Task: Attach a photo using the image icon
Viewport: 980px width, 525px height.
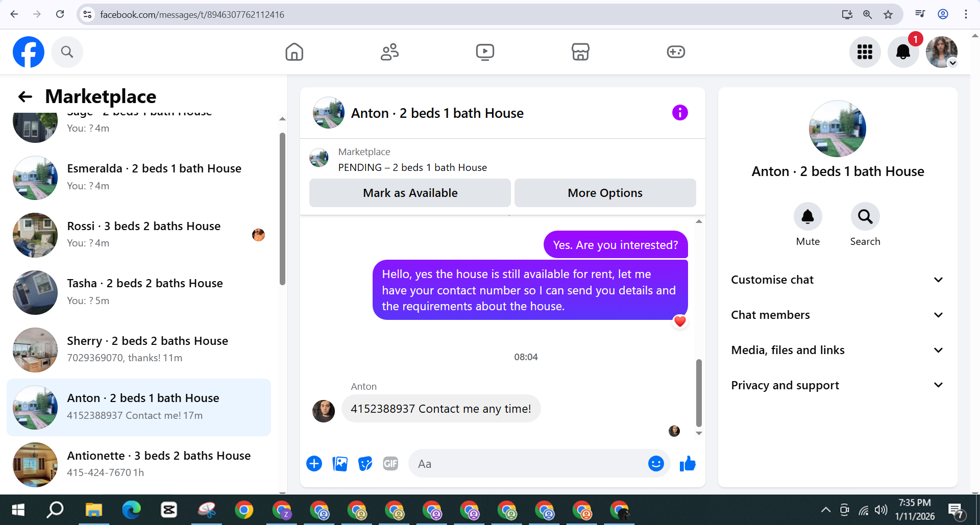Action: pyautogui.click(x=340, y=464)
